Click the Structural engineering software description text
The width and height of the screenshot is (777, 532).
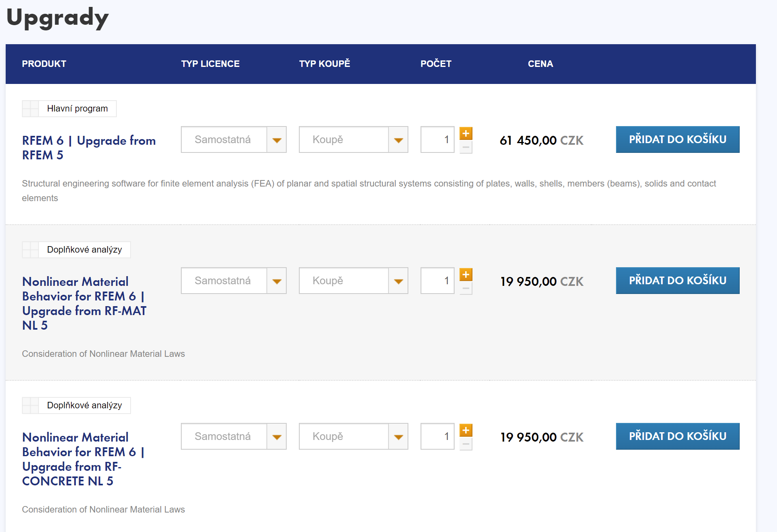tap(369, 191)
